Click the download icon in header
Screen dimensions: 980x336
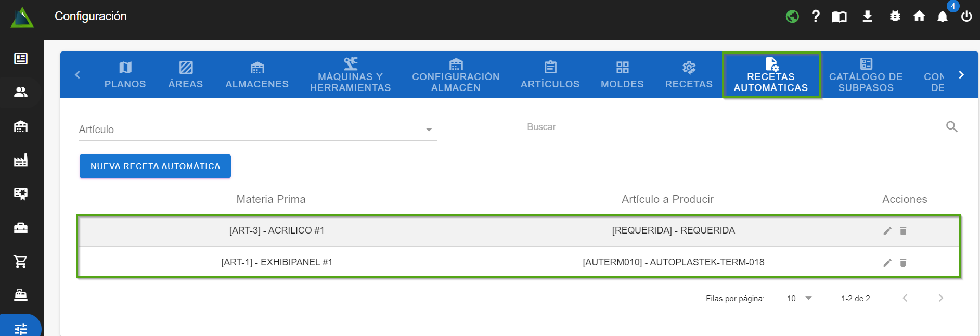[867, 17]
